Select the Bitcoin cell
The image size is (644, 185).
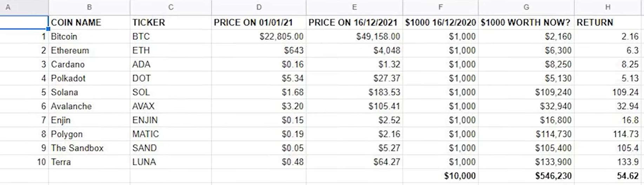tap(89, 37)
